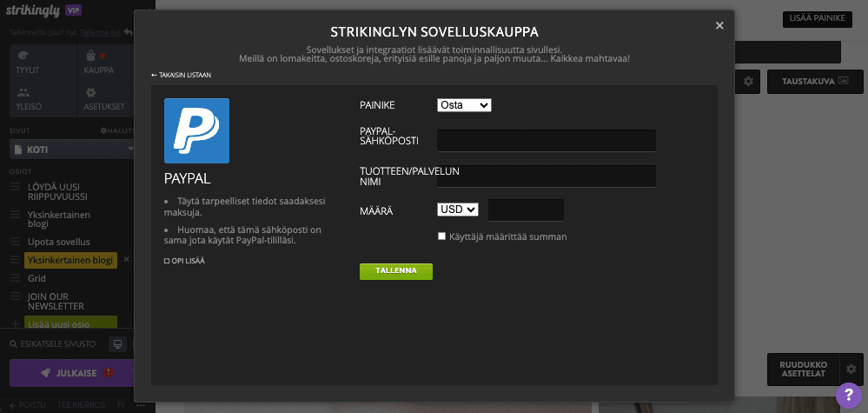Viewport: 868px width, 413px height.
Task: Click the green Tallenna button
Action: (396, 271)
